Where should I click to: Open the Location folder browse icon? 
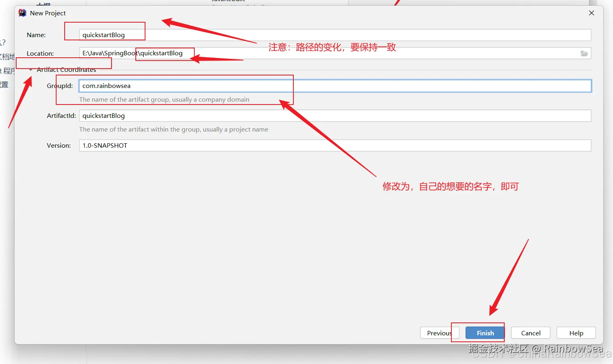click(584, 53)
